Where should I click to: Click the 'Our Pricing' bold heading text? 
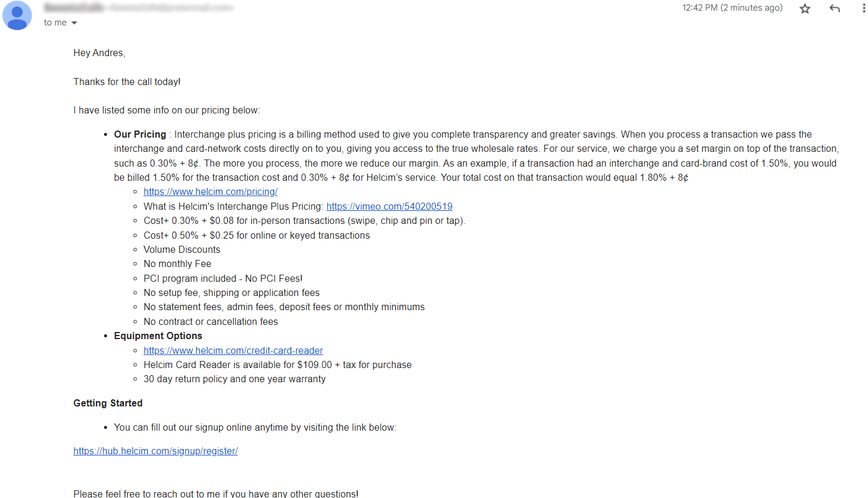140,134
